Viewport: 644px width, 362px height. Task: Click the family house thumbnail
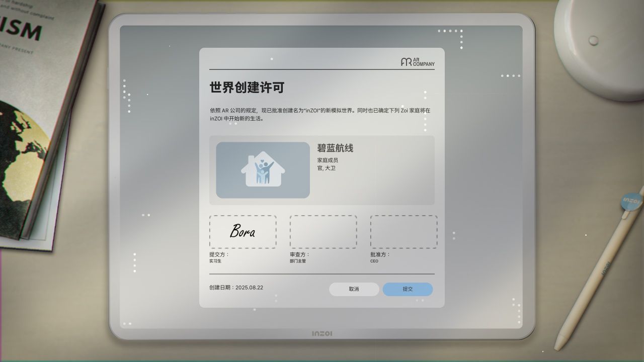point(263,170)
